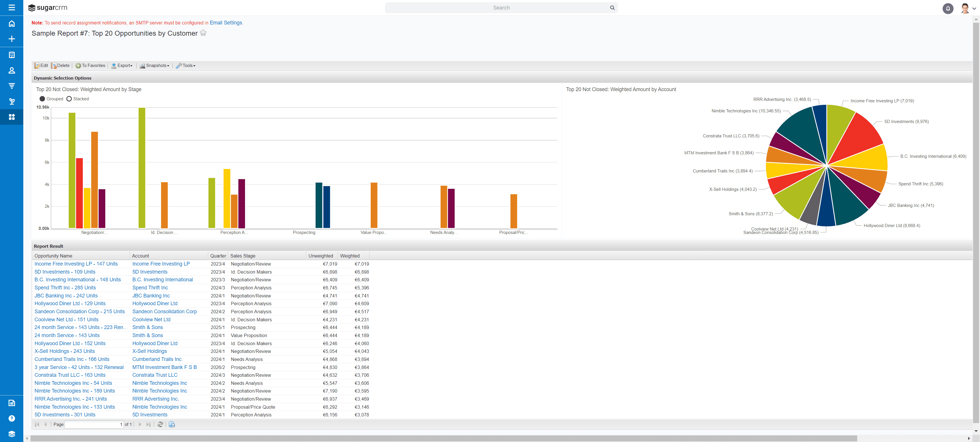Screen dimensions: 980x442
Task: Click the plus quick-create icon
Action: pos(12,39)
